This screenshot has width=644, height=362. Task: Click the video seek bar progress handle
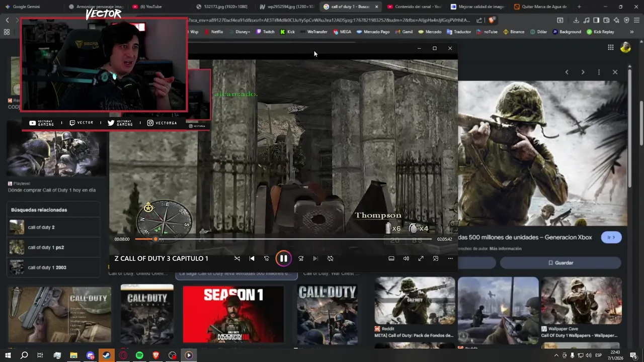tap(155, 239)
